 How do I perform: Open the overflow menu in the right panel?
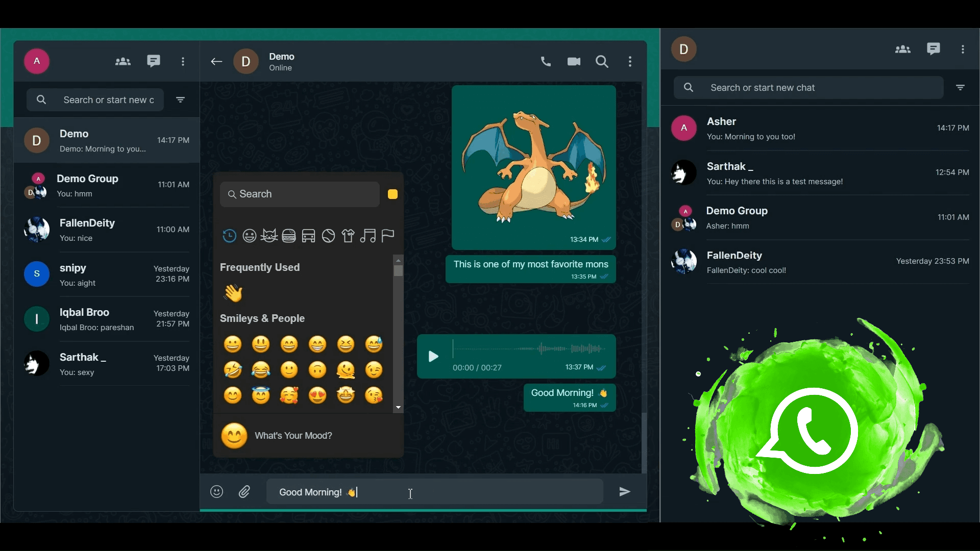click(963, 49)
